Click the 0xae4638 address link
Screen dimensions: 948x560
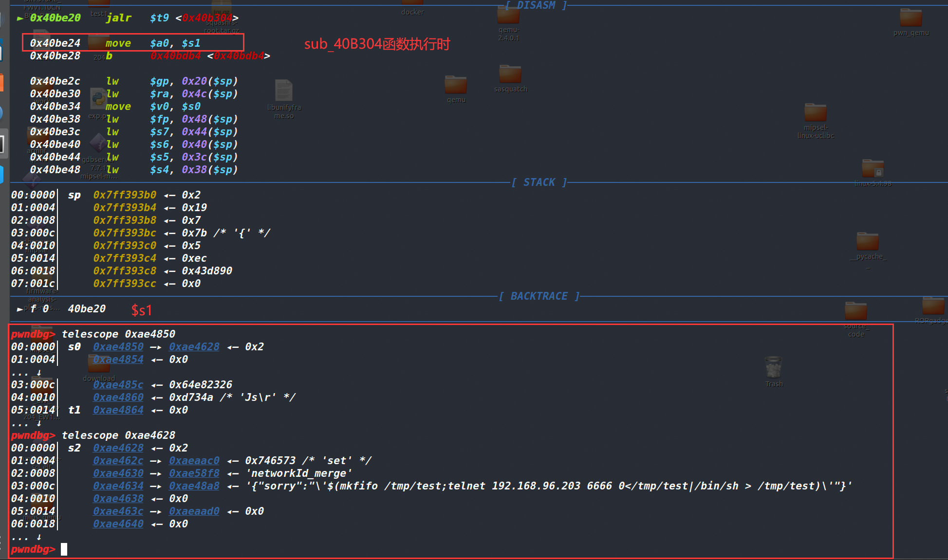[x=118, y=499]
